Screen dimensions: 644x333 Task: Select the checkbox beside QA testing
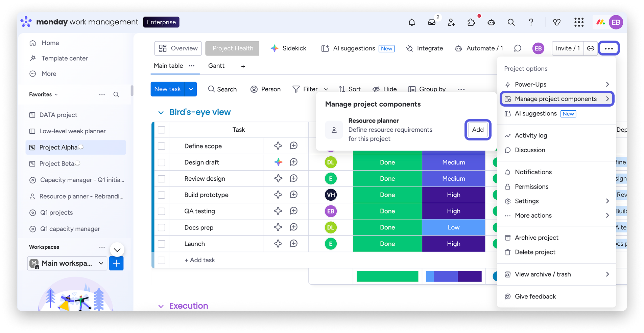pos(162,211)
